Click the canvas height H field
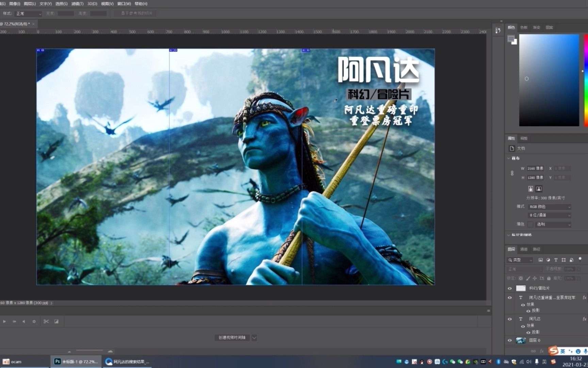 coord(536,178)
